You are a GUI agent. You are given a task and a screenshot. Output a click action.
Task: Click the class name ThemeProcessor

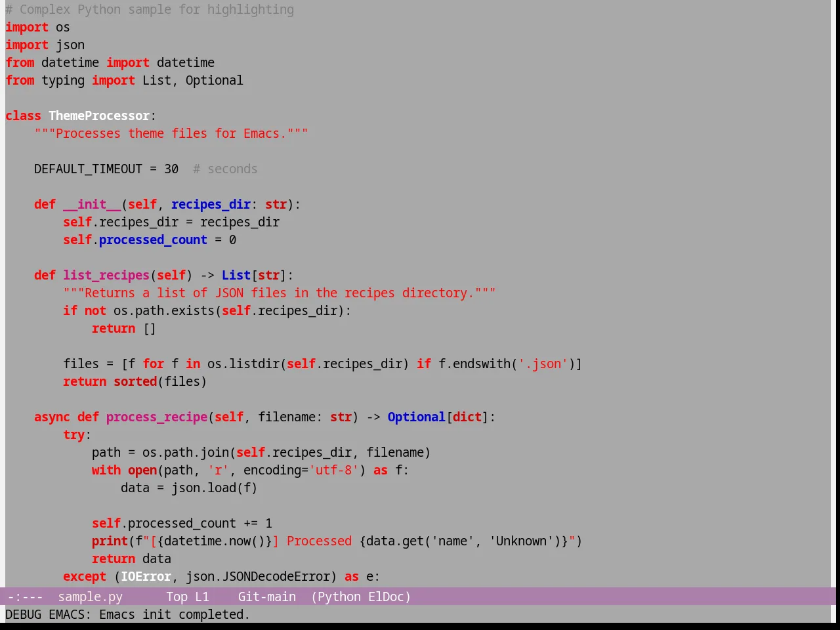coord(99,115)
